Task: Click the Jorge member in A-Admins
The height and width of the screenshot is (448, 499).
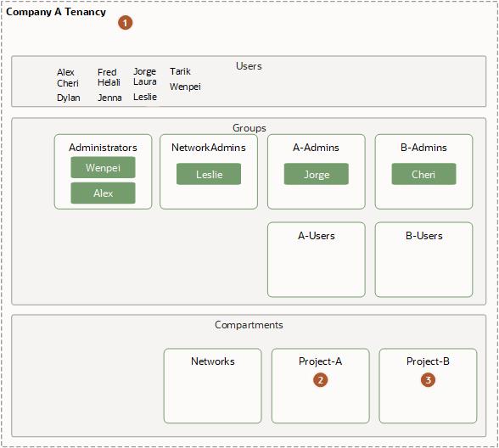Action: click(317, 174)
